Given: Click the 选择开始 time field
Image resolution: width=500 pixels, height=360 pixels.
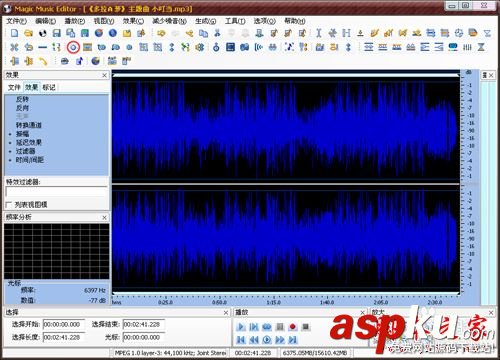Looking at the screenshot, I should [x=63, y=324].
